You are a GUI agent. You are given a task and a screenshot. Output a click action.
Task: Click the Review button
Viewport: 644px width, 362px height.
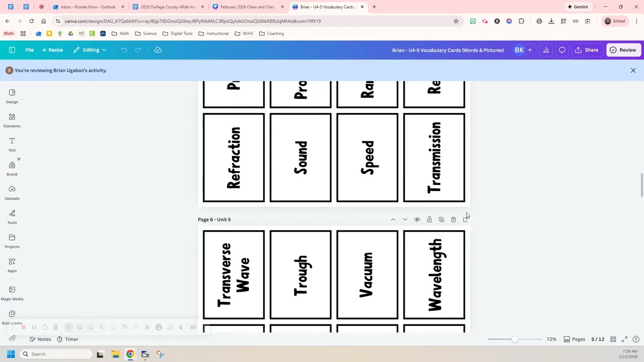click(623, 50)
